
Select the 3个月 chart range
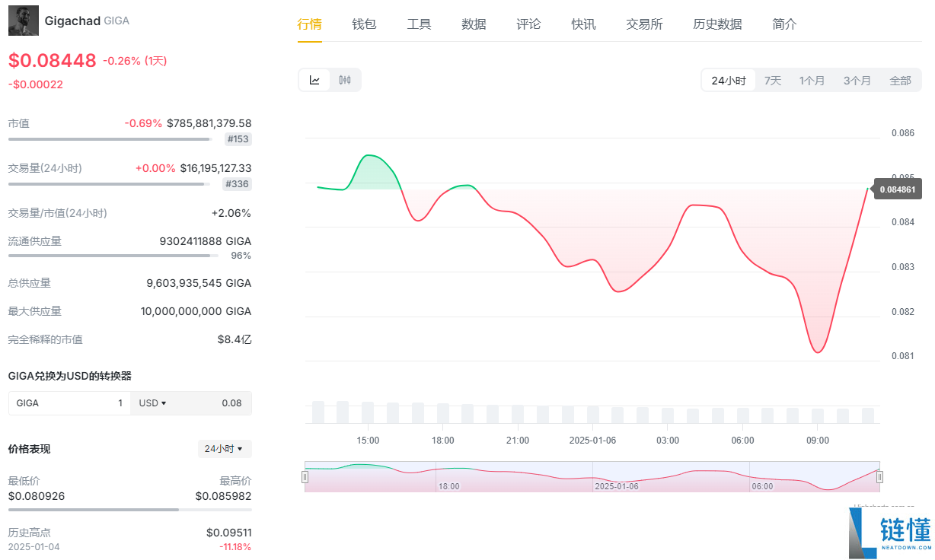857,80
